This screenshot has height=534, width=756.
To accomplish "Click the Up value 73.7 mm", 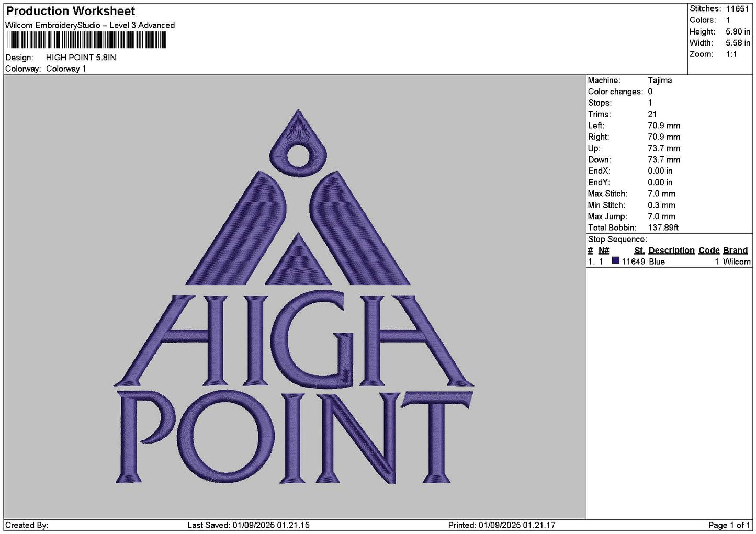I will click(x=664, y=149).
